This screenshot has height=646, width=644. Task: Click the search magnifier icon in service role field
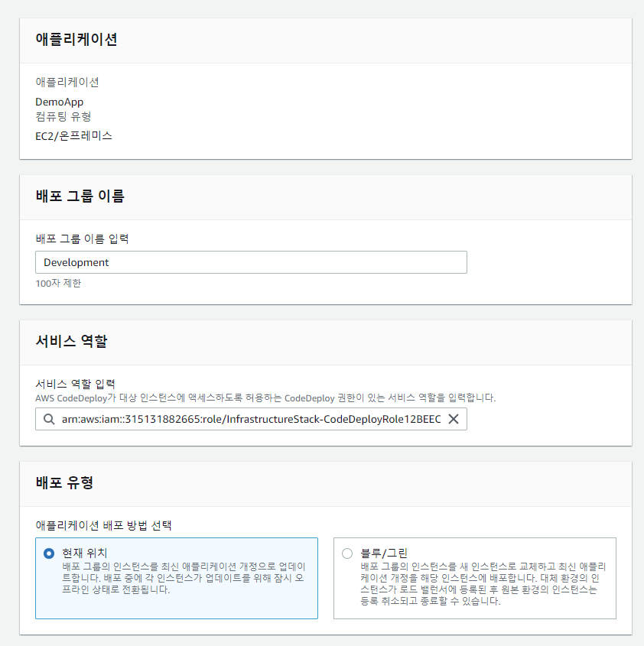click(x=49, y=419)
